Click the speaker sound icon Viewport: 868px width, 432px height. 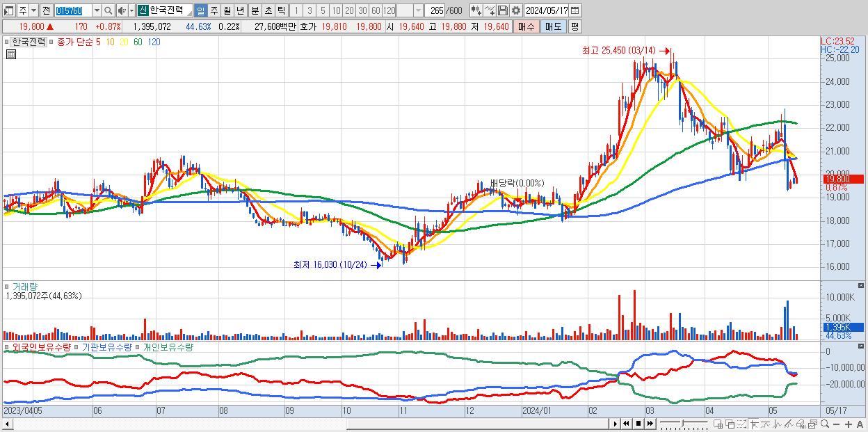[x=122, y=10]
